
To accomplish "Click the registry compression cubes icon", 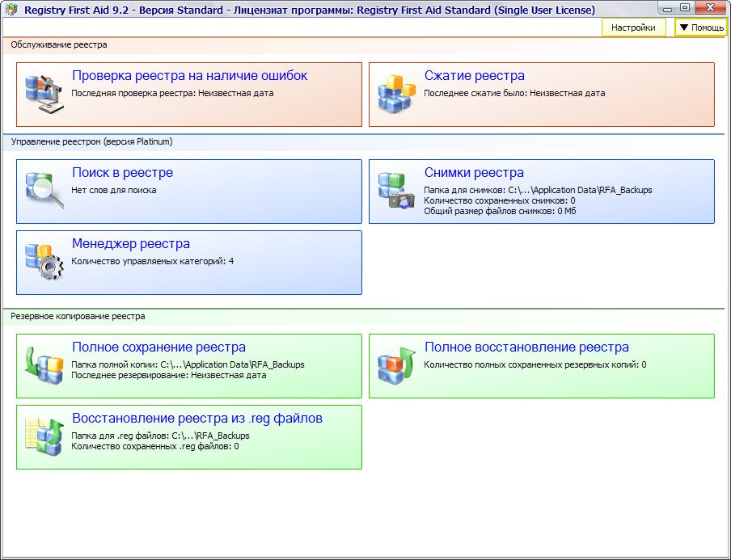I will click(x=397, y=93).
